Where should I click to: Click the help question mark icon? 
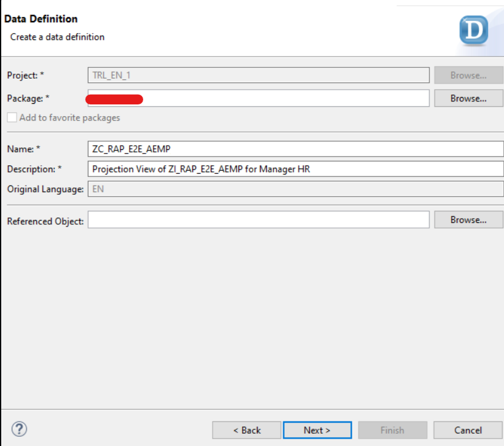coord(20,429)
